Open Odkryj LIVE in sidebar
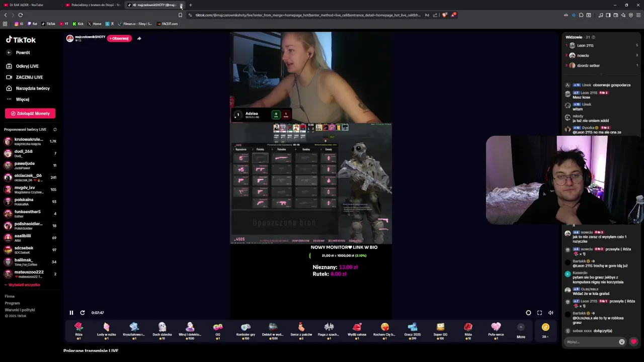The image size is (644, 362). (22, 66)
